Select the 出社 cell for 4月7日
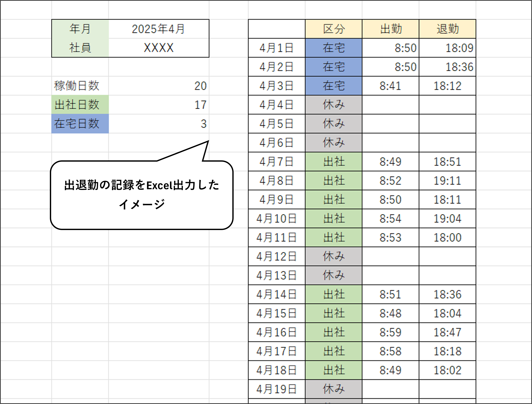The width and height of the screenshot is (532, 404). pyautogui.click(x=334, y=162)
